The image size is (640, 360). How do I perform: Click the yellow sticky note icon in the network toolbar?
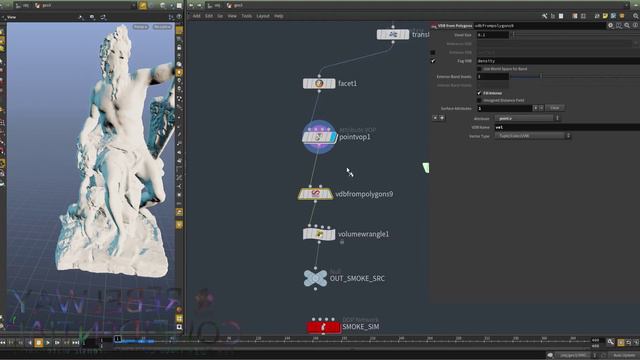(x=605, y=16)
